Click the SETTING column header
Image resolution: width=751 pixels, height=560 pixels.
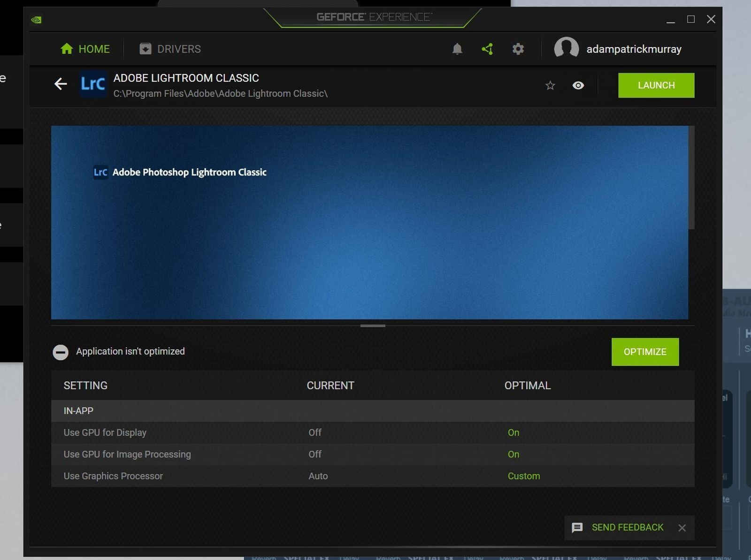pos(85,386)
